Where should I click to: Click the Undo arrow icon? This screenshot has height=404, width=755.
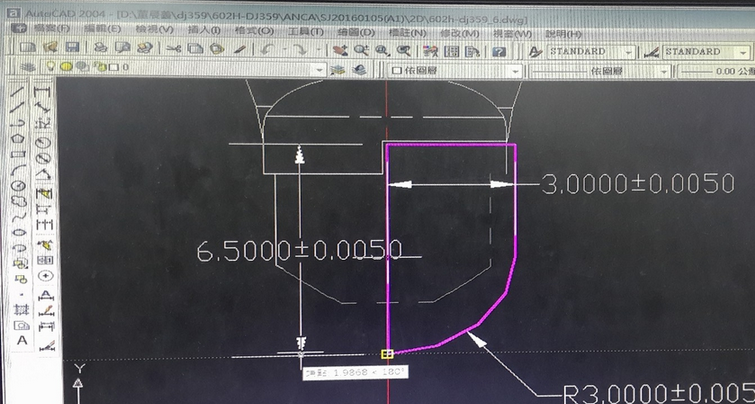[x=266, y=51]
